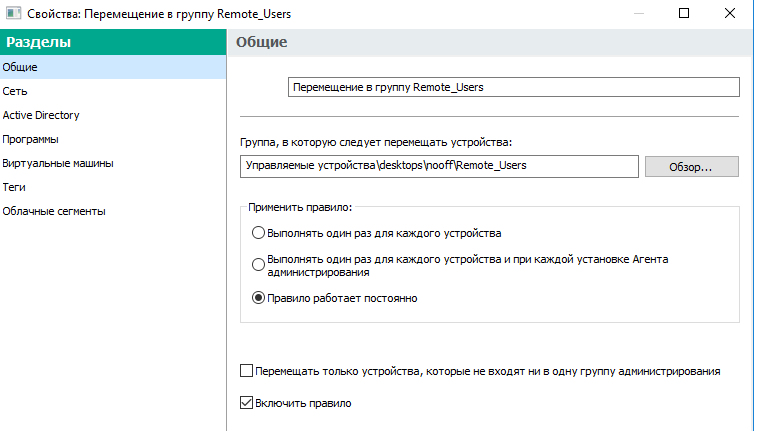Minimize the properties window
Viewport: 757px width, 431px height.
coord(638,14)
